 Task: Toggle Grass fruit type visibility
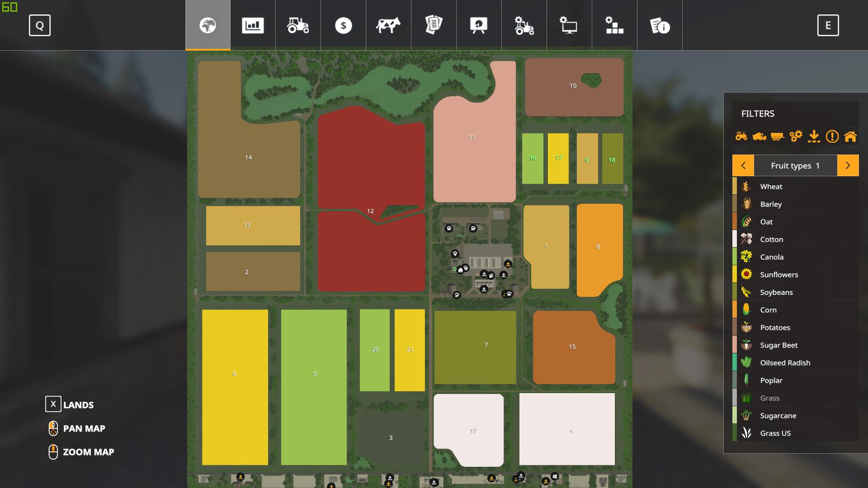click(770, 398)
